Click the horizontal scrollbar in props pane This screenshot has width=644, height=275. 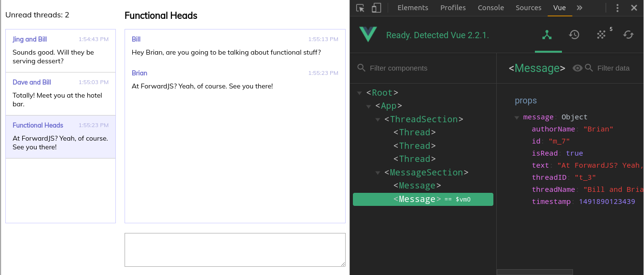pyautogui.click(x=534, y=272)
